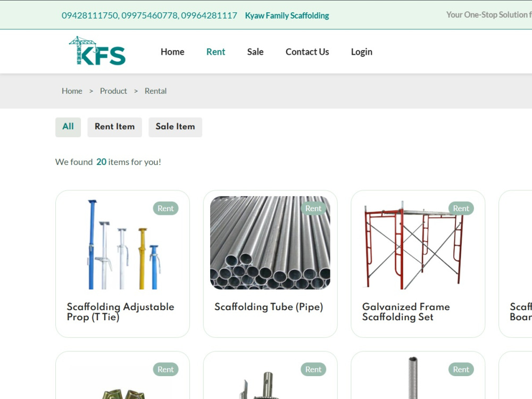Click Kyaw Family Scaffolding text
Image resolution: width=532 pixels, height=399 pixels.
pyautogui.click(x=287, y=15)
